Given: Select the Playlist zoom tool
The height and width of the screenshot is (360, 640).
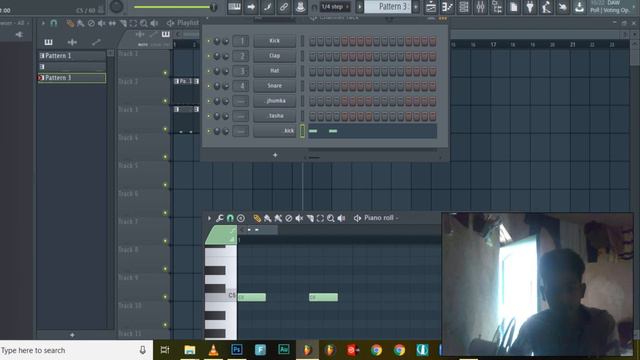Looking at the screenshot, I should (144, 24).
